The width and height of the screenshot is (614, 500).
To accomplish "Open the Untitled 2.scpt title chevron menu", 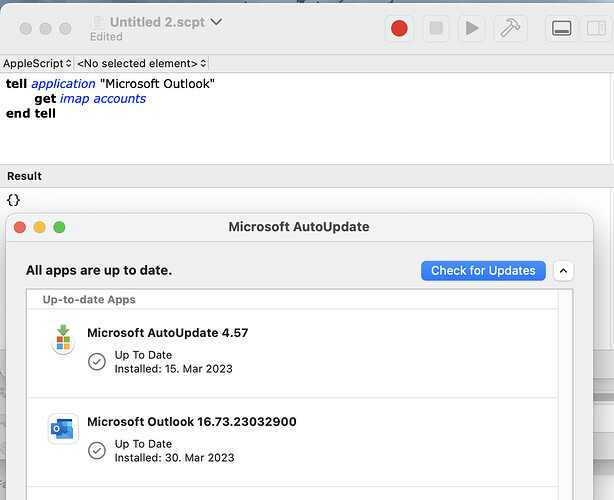I will [217, 21].
